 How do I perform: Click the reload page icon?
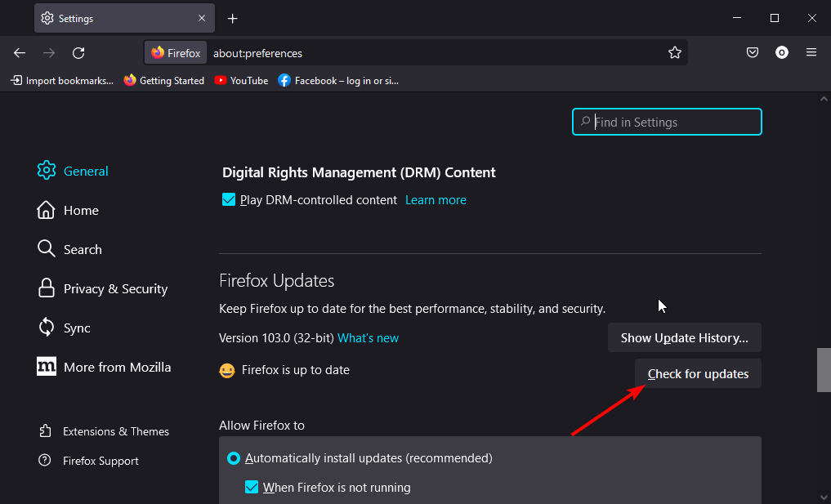coord(78,53)
